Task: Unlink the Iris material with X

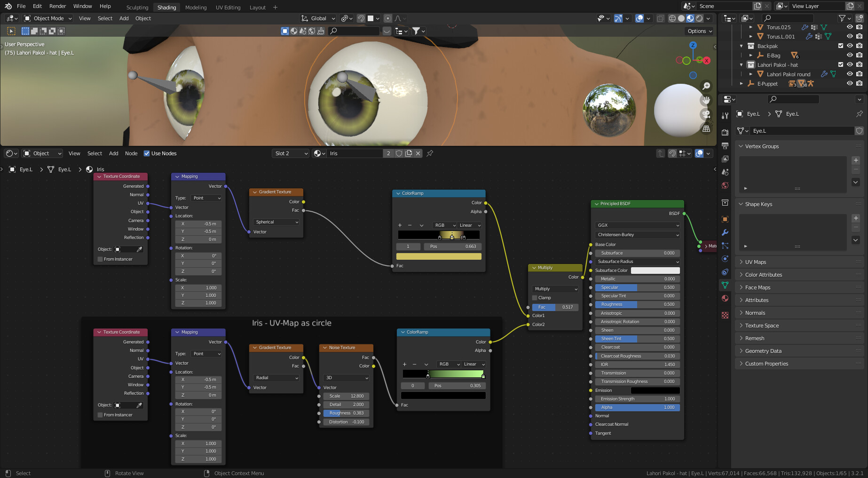Action: point(418,153)
